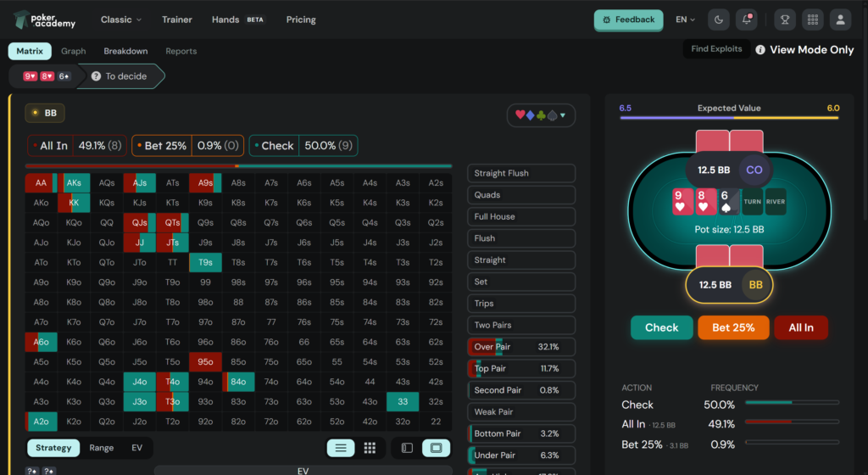The image size is (868, 475).
Task: Click the Check frequency bar
Action: point(793,402)
